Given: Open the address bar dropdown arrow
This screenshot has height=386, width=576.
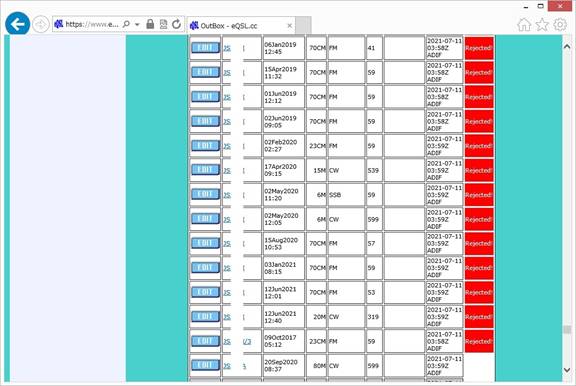Looking at the screenshot, I should coord(137,25).
